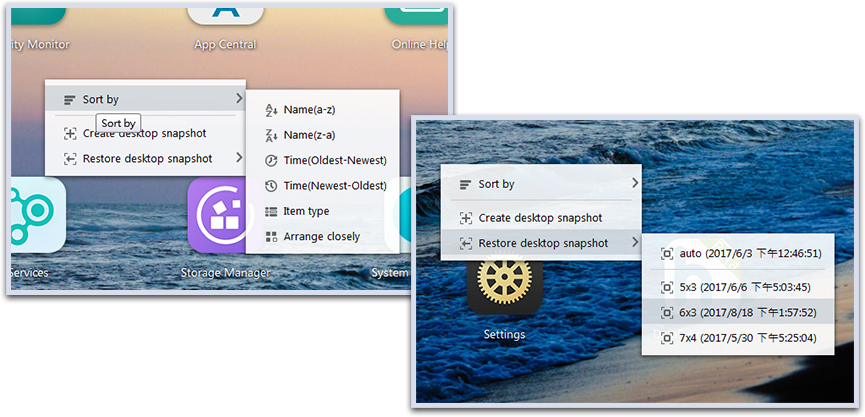This screenshot has width=865, height=417.
Task: Click the snapshot icon beside auto
Action: pos(667,254)
